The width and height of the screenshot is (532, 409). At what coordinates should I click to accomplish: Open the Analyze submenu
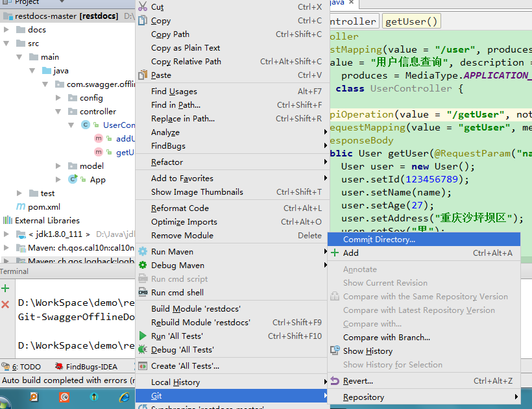pos(232,132)
